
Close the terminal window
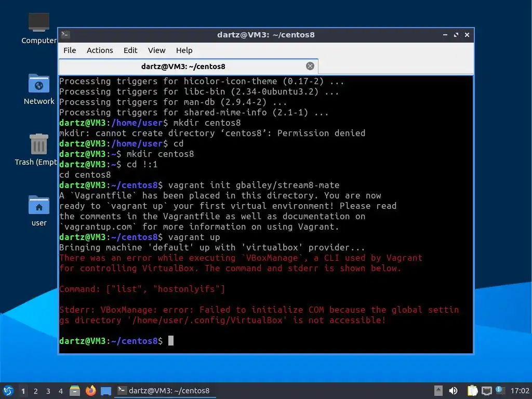467,35
